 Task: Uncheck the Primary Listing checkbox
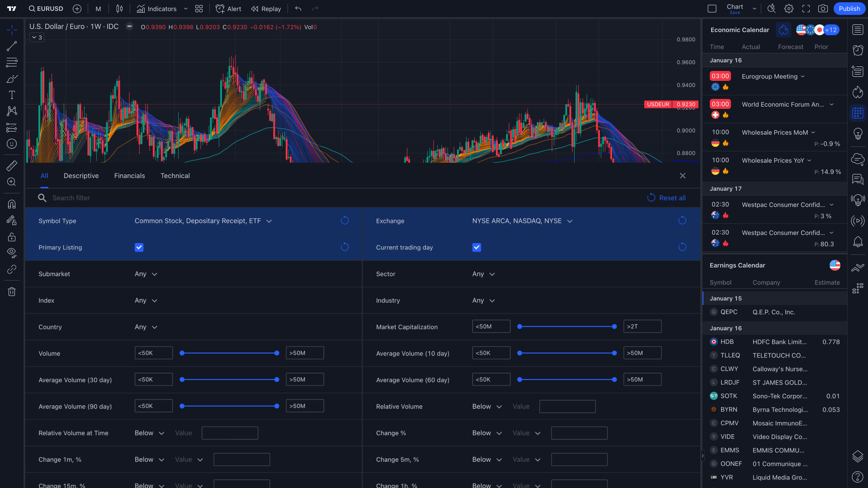(139, 247)
